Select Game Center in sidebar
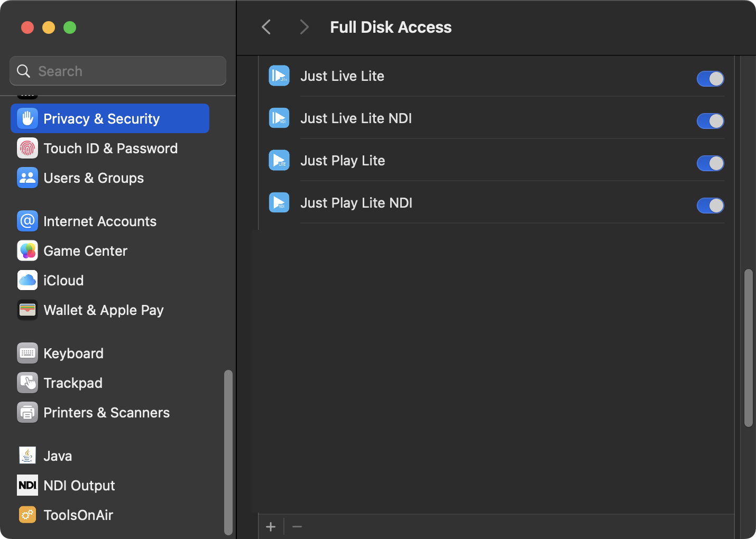This screenshot has width=756, height=539. (110, 250)
